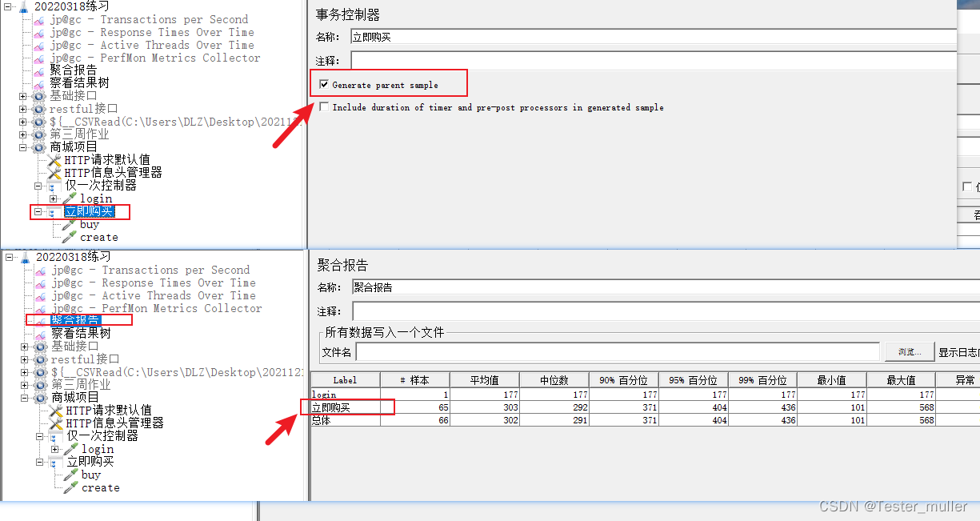Click the 浏览... browse button

point(910,352)
